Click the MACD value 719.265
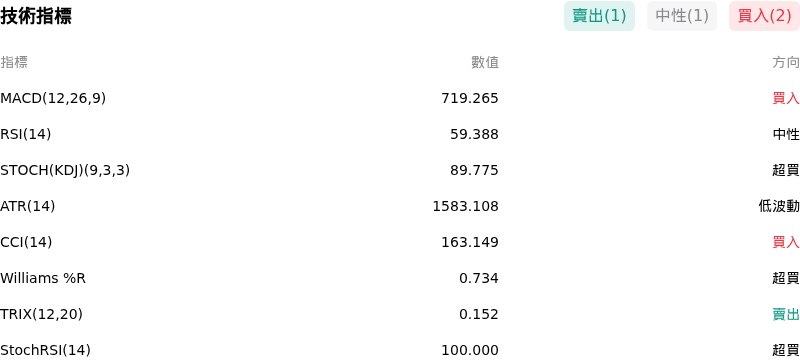800x360 pixels. [470, 98]
